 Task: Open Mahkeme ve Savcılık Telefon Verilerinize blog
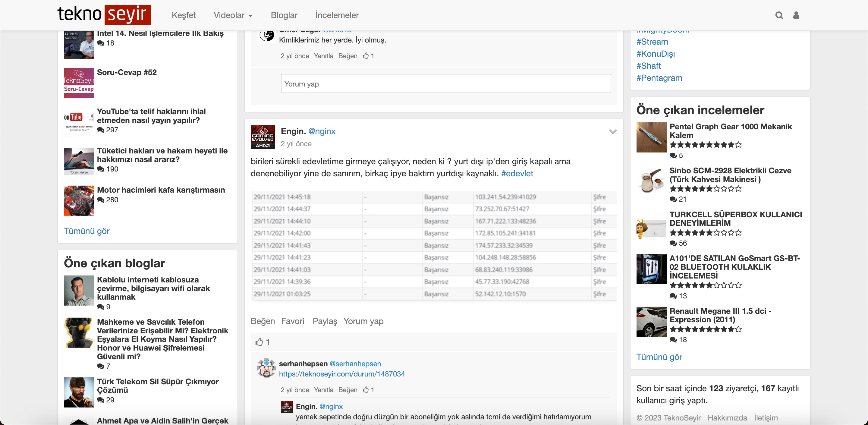[162, 339]
